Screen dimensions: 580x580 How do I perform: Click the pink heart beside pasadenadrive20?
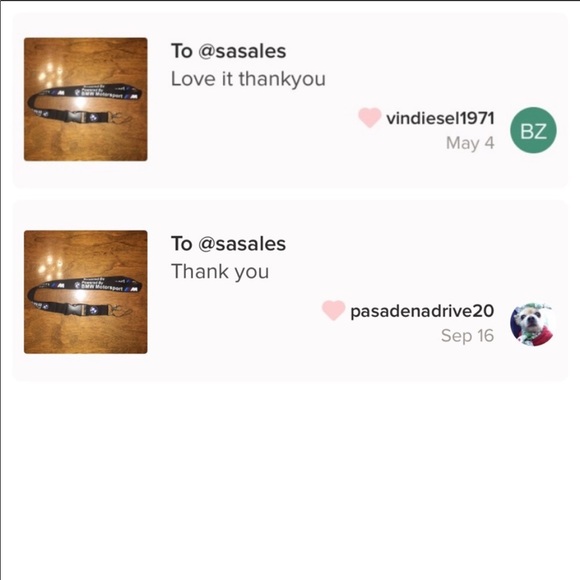(x=333, y=310)
